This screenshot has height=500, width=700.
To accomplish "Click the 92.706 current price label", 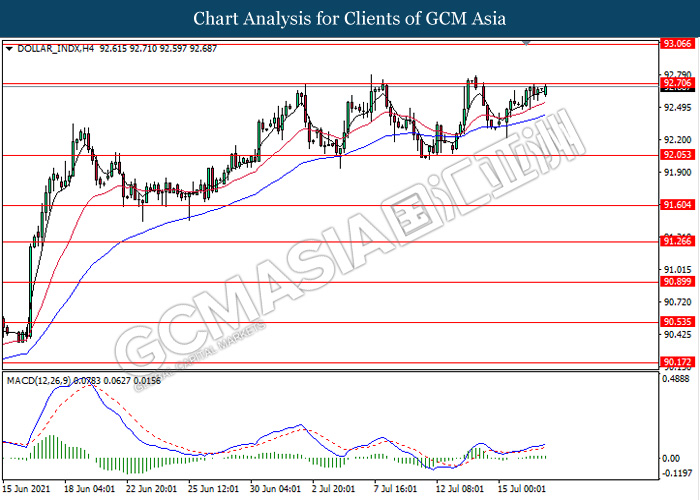I will pyautogui.click(x=677, y=86).
